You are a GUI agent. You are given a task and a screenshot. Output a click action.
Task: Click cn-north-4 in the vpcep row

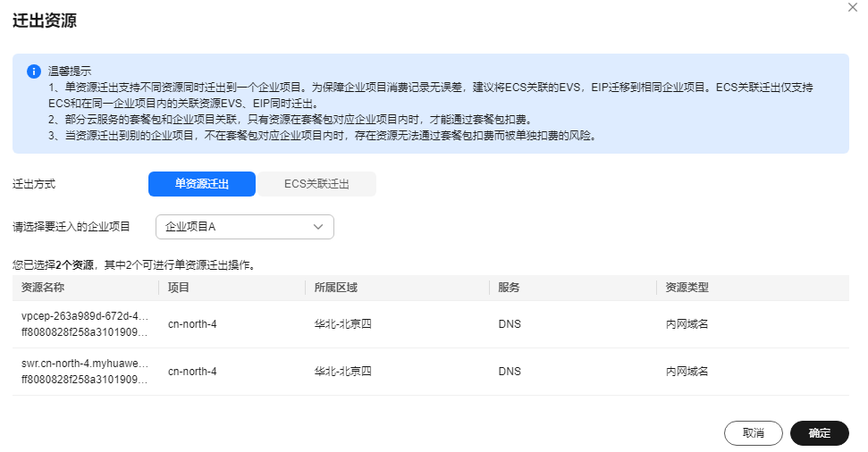(x=192, y=324)
